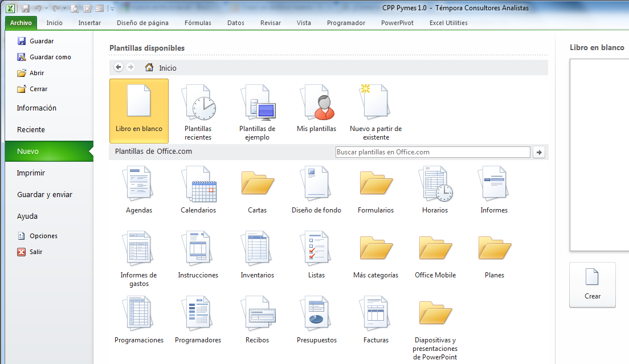Screen dimensions: 629x364
Task: Open the Presupuestos template category
Action: 316,319
